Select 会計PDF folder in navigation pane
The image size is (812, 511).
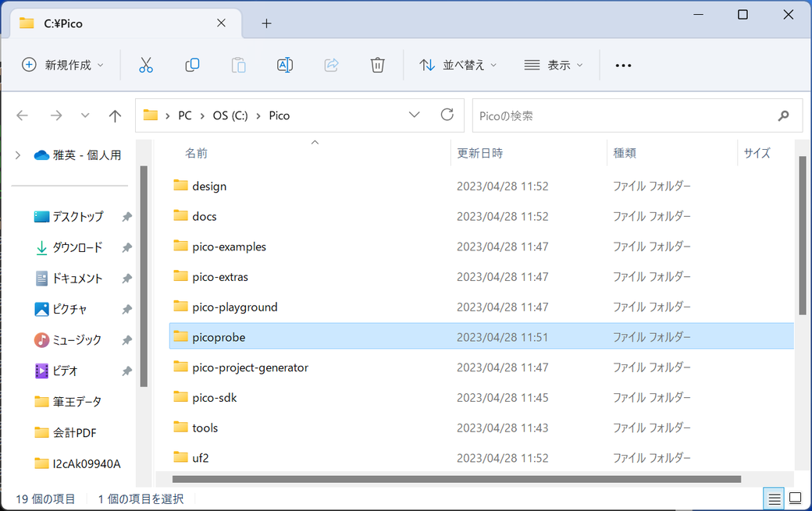(x=74, y=433)
